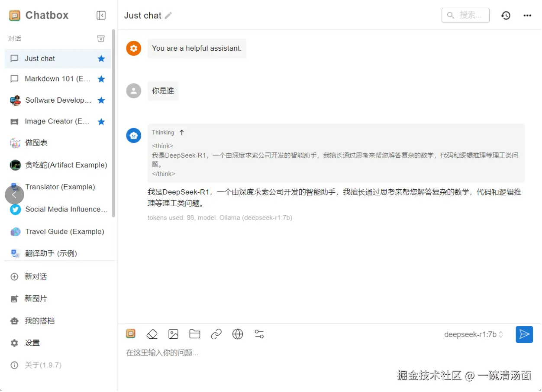Clear the conversation with eraser icon
Image resolution: width=542 pixels, height=392 pixels.
pos(152,334)
